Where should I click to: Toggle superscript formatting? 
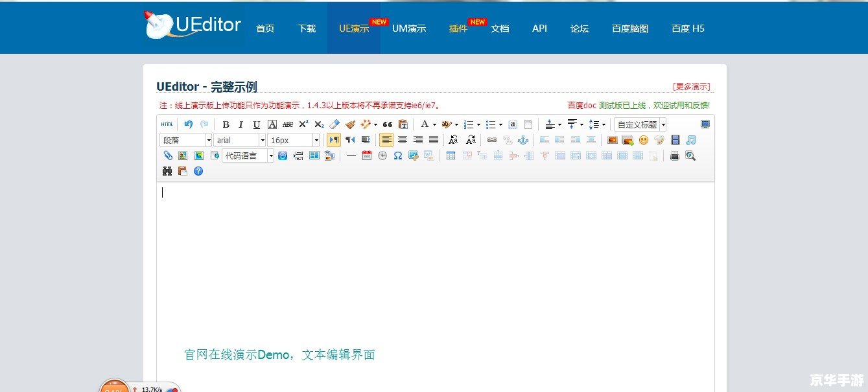click(303, 124)
